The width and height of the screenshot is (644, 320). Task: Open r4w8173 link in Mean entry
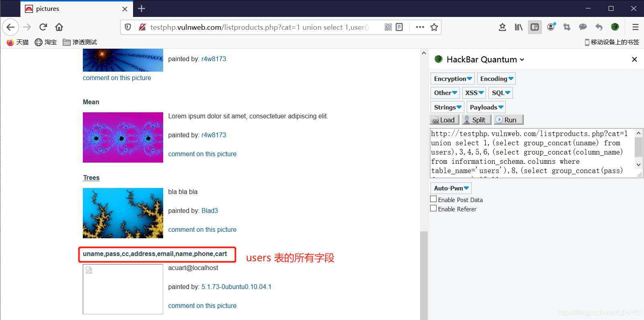(x=214, y=135)
